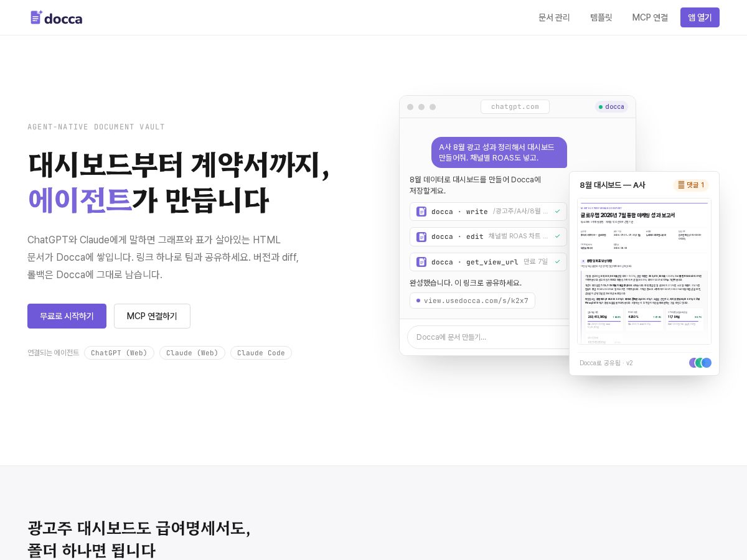Click the checkmark on docca edit row
Image resolution: width=747 pixels, height=560 pixels.
coord(557,236)
